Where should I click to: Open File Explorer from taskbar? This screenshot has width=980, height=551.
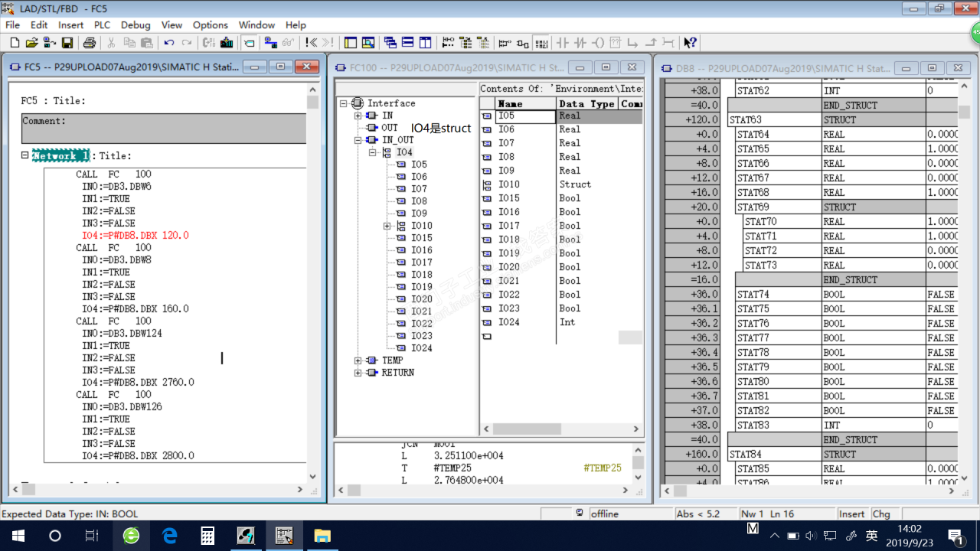322,536
